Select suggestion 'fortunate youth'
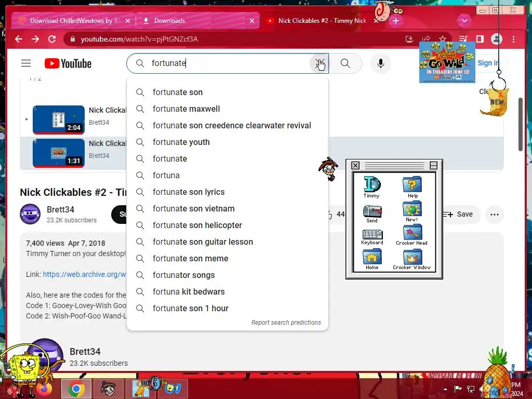 [x=228, y=142]
